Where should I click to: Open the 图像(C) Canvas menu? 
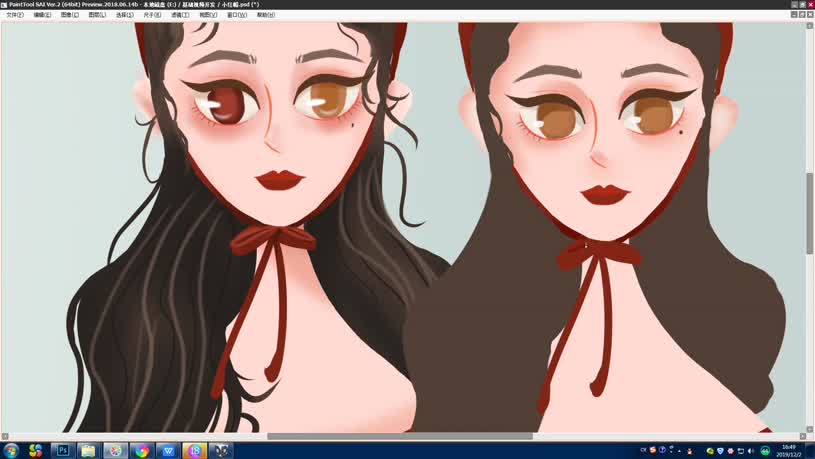click(x=70, y=15)
